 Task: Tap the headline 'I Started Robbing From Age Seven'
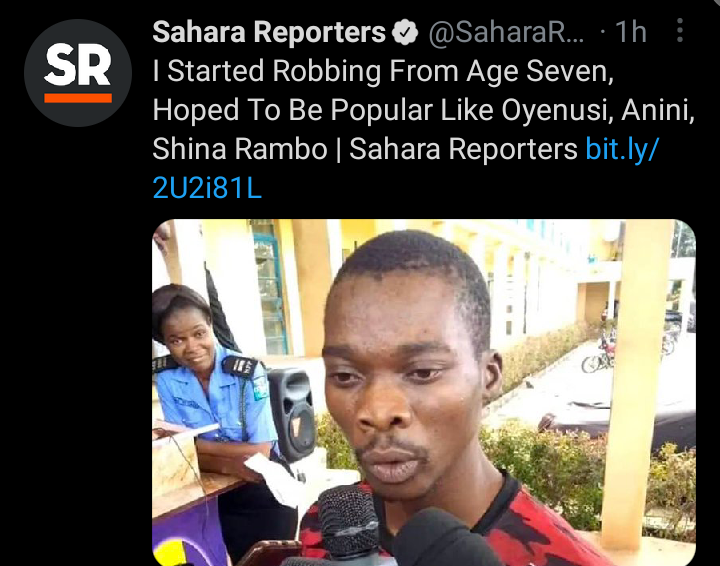pos(383,72)
